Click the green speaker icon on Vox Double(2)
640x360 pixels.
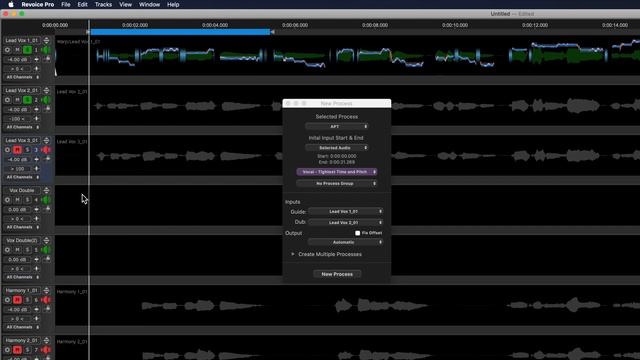(x=46, y=250)
